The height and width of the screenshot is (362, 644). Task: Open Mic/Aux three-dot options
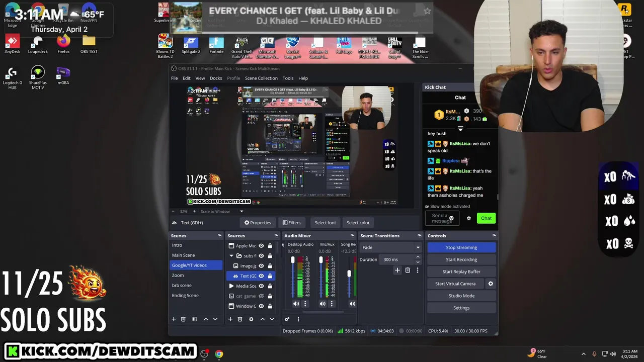tap(332, 304)
